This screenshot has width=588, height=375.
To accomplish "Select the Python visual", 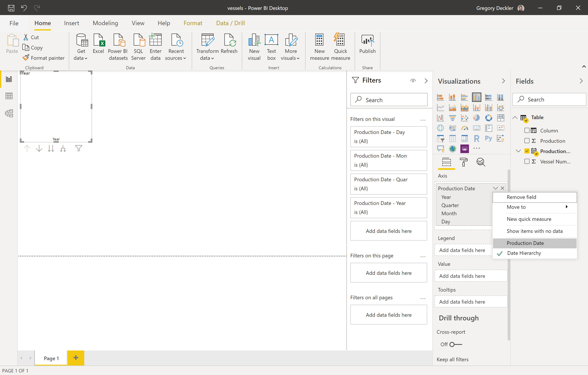I will point(488,138).
